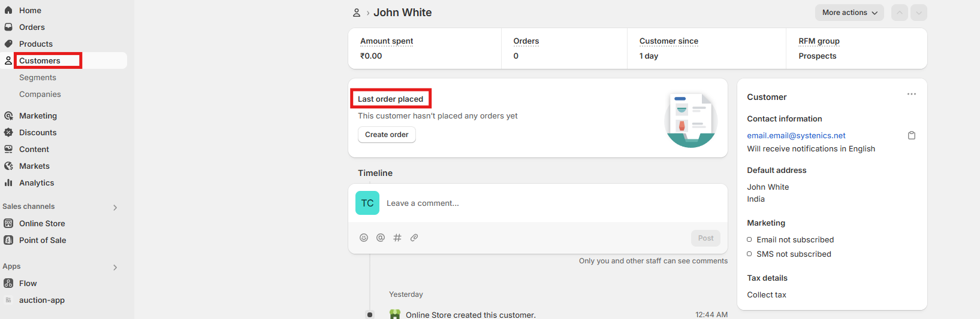Click the Create order button
Viewport: 980px width, 319px height.
(387, 135)
